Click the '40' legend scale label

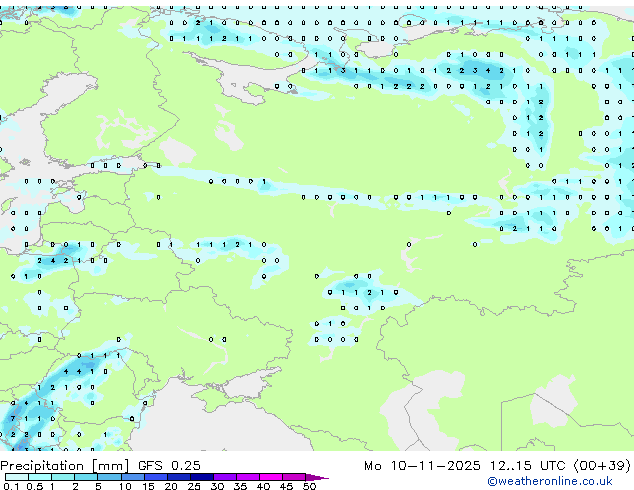[263, 486]
